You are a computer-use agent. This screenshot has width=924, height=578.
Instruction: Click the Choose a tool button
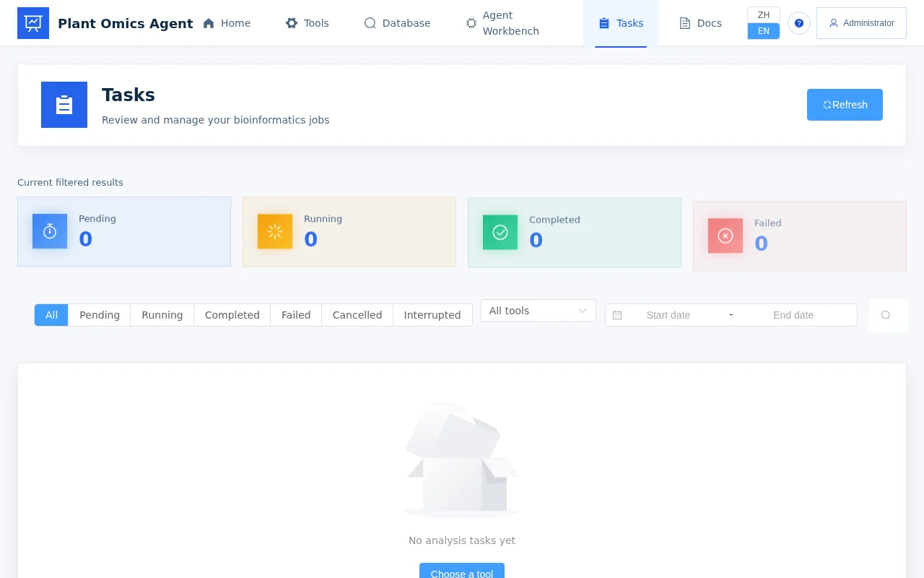coord(462,571)
